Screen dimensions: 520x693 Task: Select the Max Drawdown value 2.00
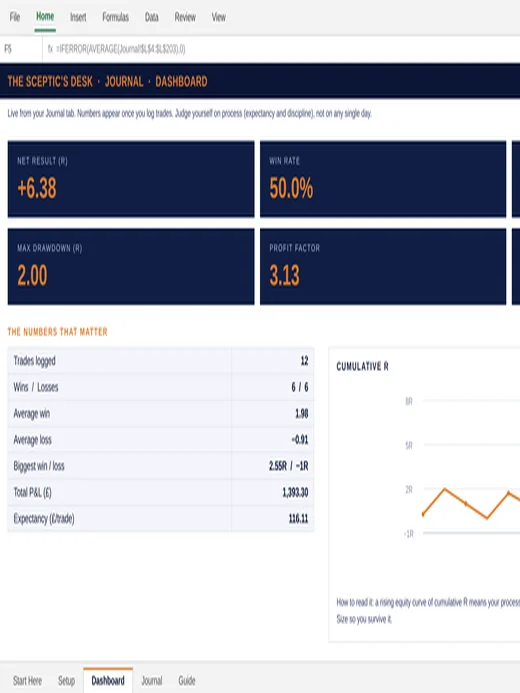click(x=32, y=275)
